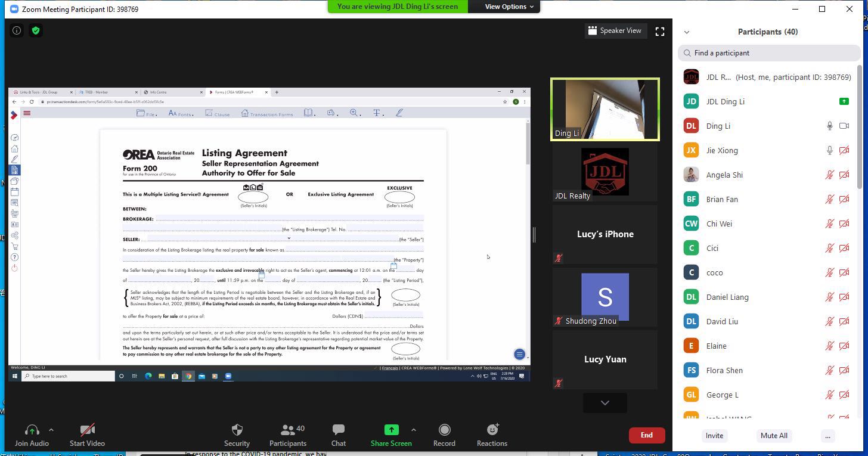Mute All participants

coord(774,436)
